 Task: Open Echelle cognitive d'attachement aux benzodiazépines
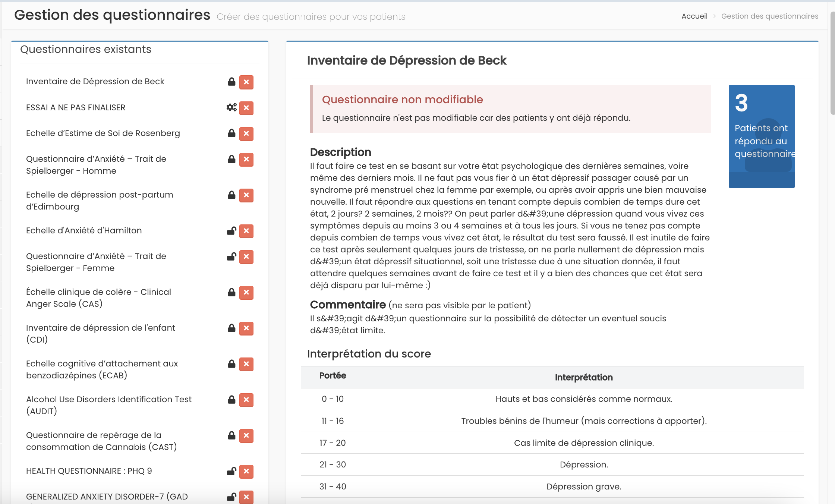click(x=102, y=369)
